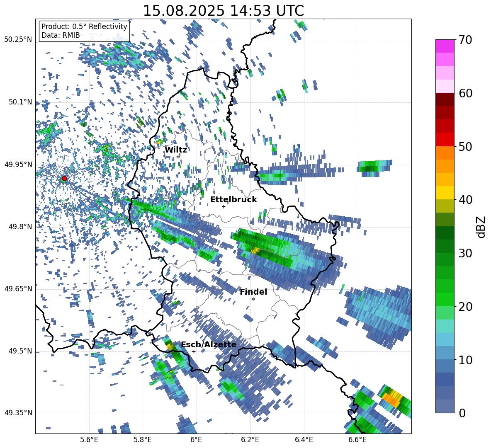
Task: Click the Wiltz city label
Action: [176, 150]
